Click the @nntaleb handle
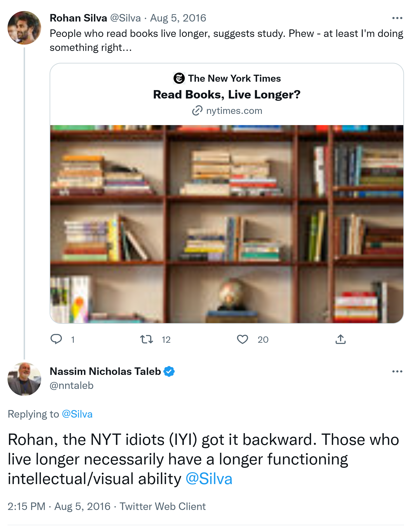 click(x=71, y=386)
